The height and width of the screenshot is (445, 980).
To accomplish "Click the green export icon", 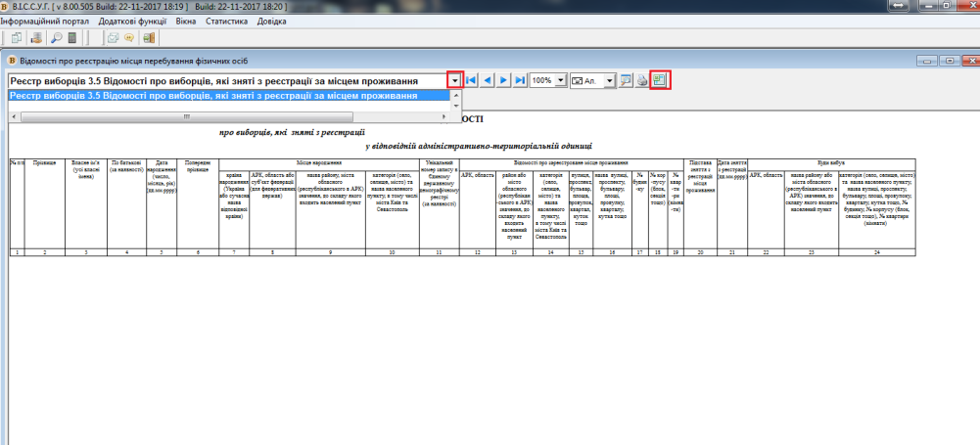I will point(660,80).
